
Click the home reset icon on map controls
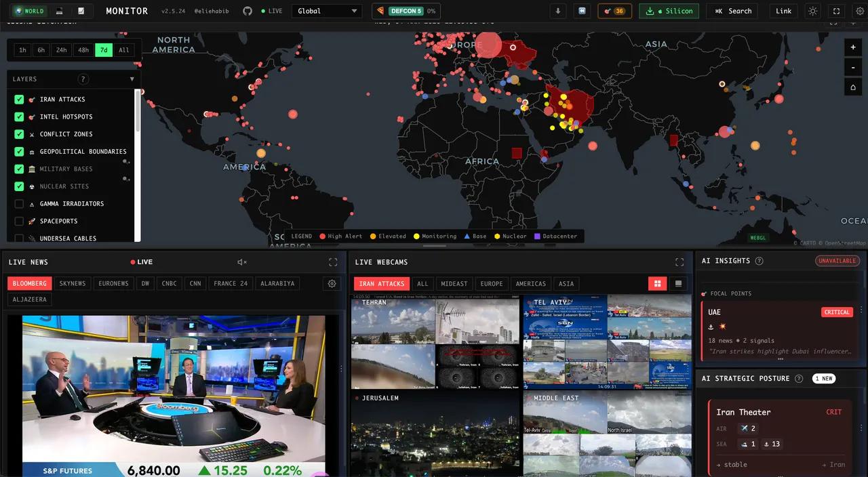pos(852,87)
